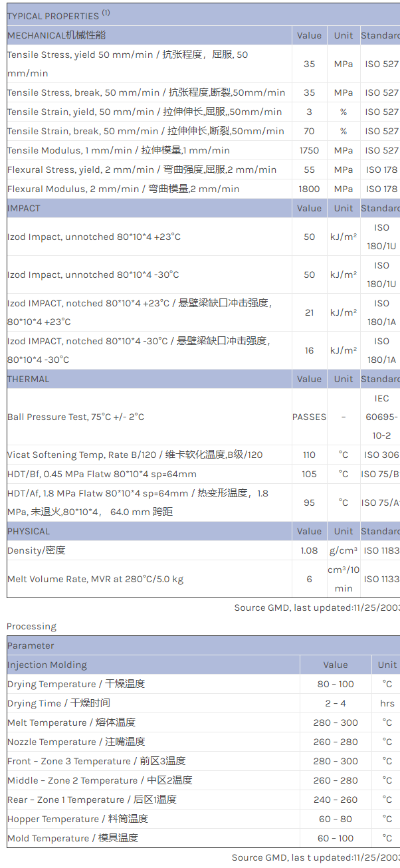Click the Nozzle Temperature row label
400x868 pixels.
point(76,742)
